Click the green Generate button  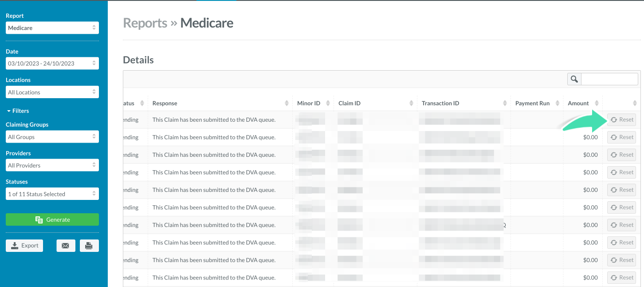[x=52, y=219]
